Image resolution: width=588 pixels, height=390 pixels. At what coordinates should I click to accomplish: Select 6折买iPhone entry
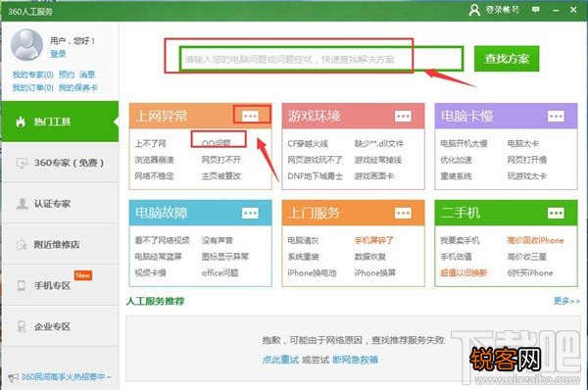530,273
